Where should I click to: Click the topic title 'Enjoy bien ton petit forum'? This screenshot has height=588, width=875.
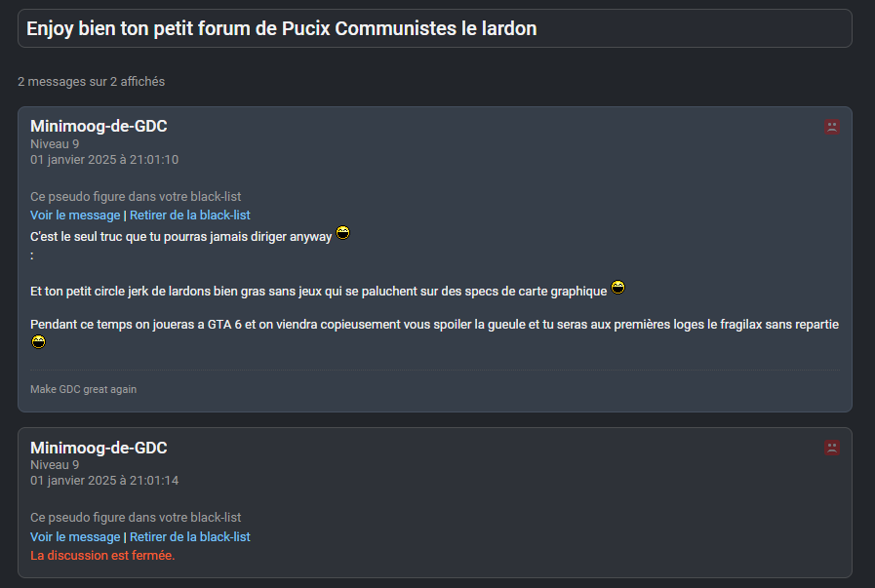[282, 28]
